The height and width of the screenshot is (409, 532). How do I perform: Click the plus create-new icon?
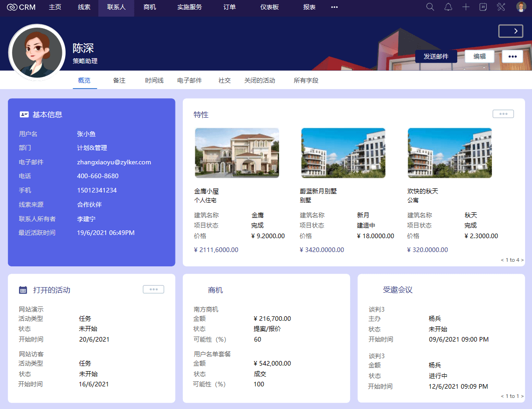[466, 7]
